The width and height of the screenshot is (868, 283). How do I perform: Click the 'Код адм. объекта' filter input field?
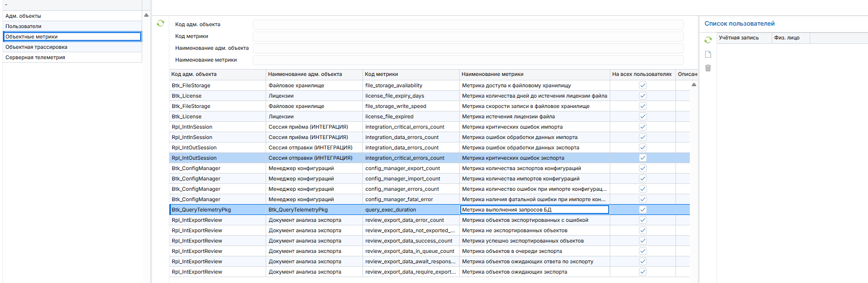[468, 25]
